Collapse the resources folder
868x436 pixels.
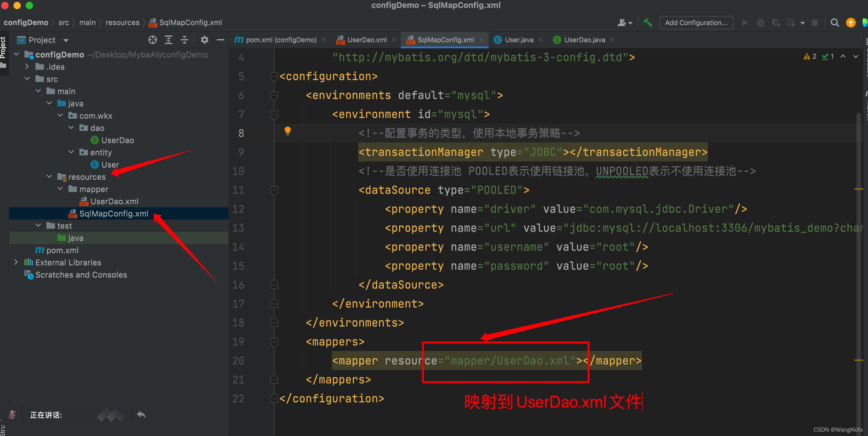point(49,176)
